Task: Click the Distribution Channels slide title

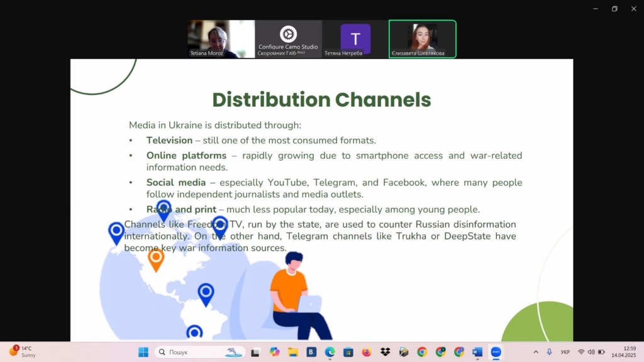Action: (321, 100)
